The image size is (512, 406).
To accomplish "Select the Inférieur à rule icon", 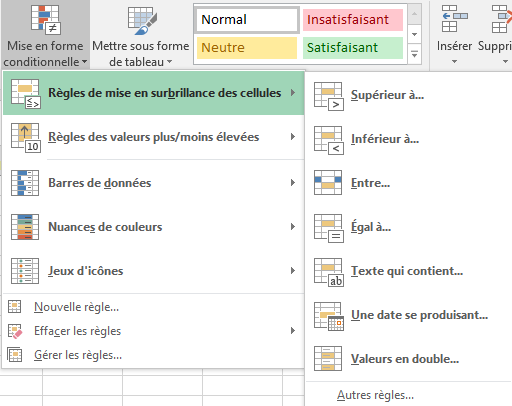I will (x=329, y=140).
